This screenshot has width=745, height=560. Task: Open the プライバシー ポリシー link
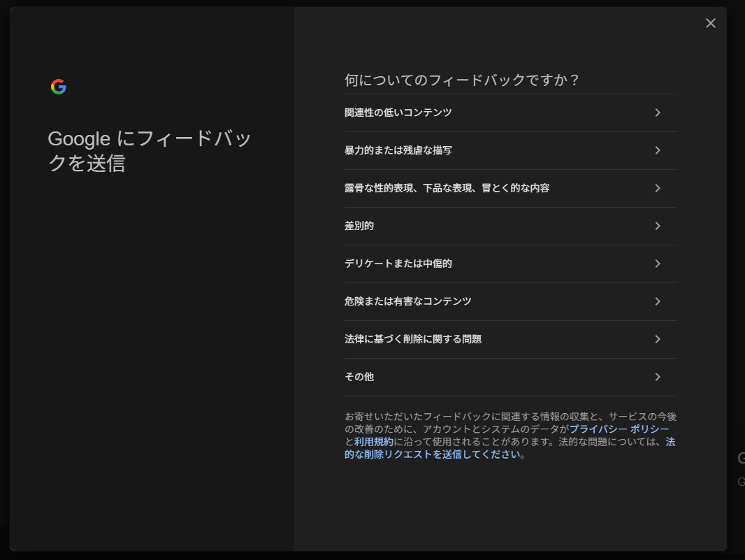tap(619, 429)
